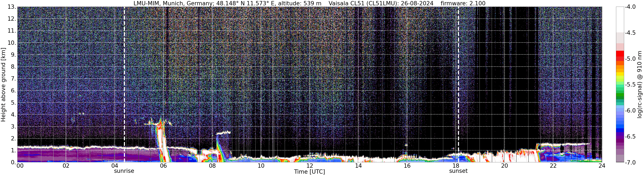Image resolution: width=644 pixels, height=176 pixels.
Task: Click the '6.' height axis tick label
Action: tap(13, 91)
